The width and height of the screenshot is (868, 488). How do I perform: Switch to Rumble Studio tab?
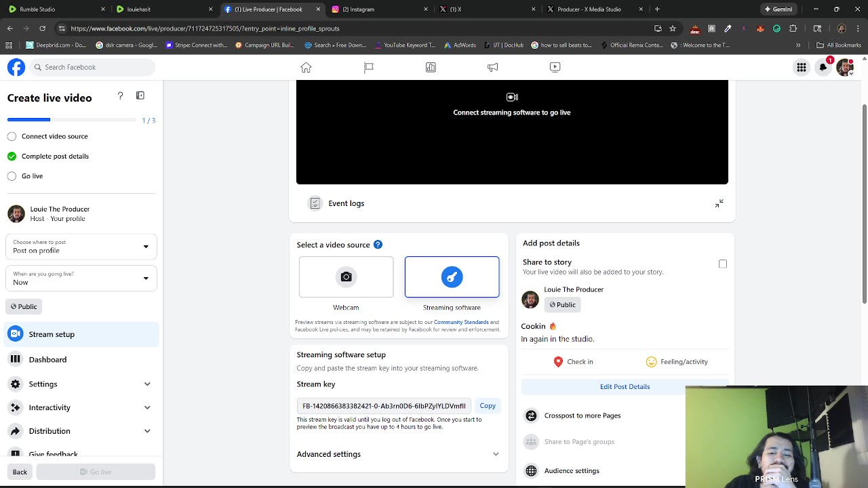[55, 9]
